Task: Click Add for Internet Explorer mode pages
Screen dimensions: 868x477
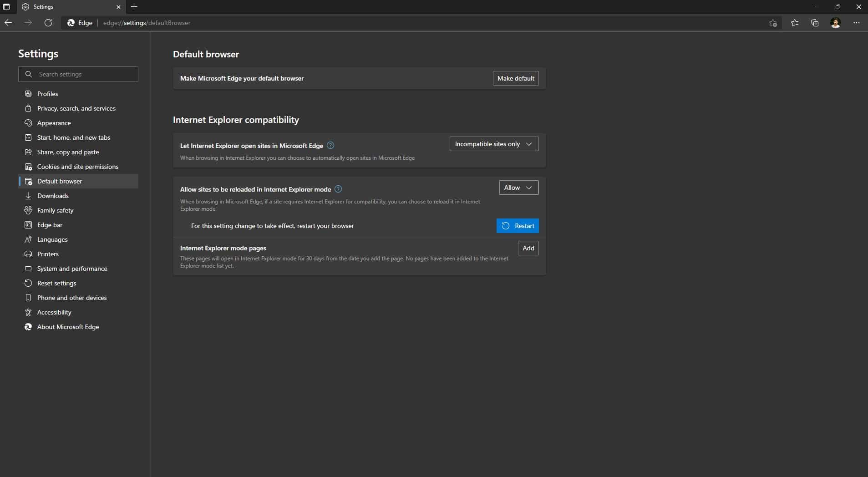Action: (x=528, y=248)
